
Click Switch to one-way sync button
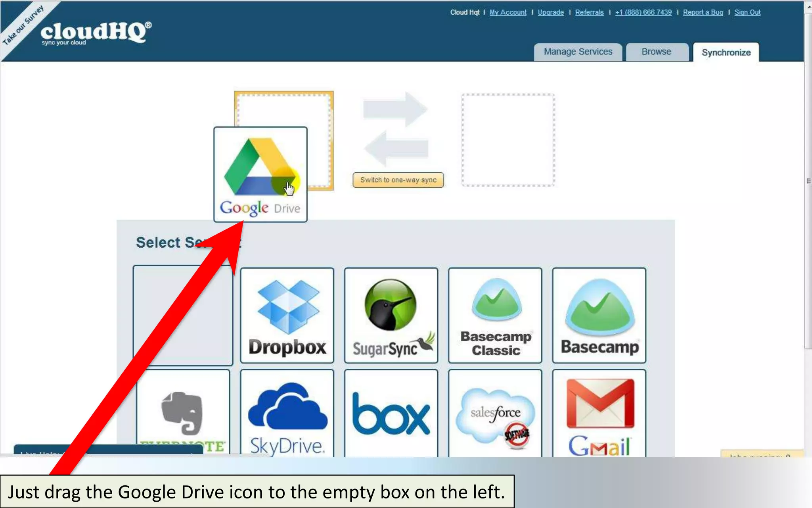coord(398,180)
